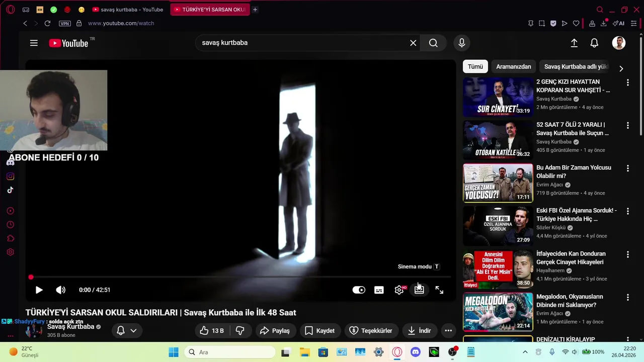Open SUR CİNAYETİ thumbnail

(x=498, y=97)
